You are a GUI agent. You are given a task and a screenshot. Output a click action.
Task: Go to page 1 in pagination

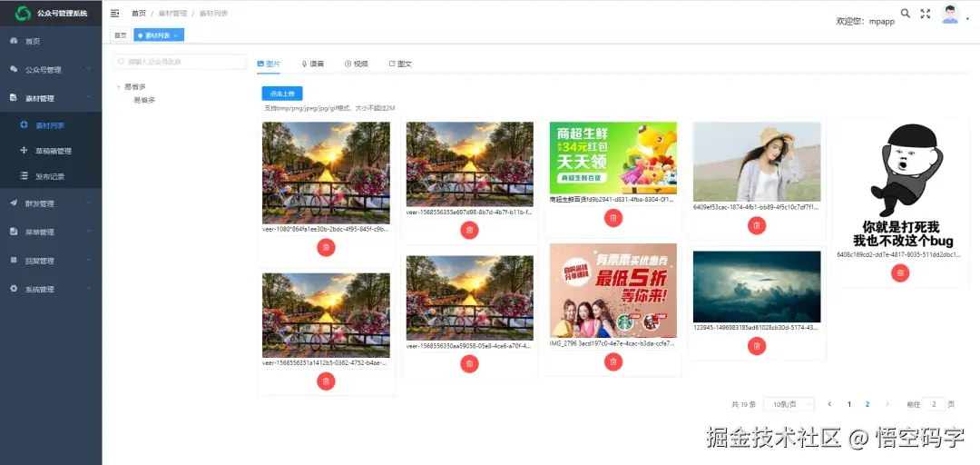point(848,404)
